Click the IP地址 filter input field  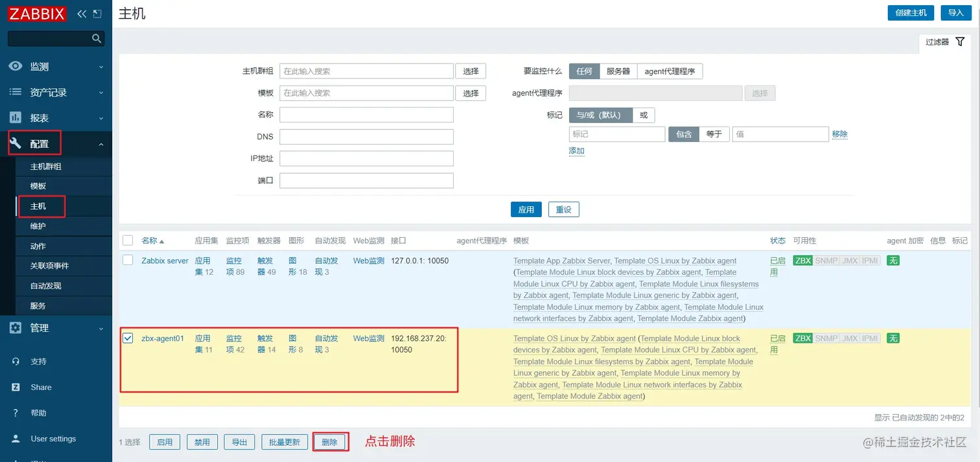coord(366,158)
